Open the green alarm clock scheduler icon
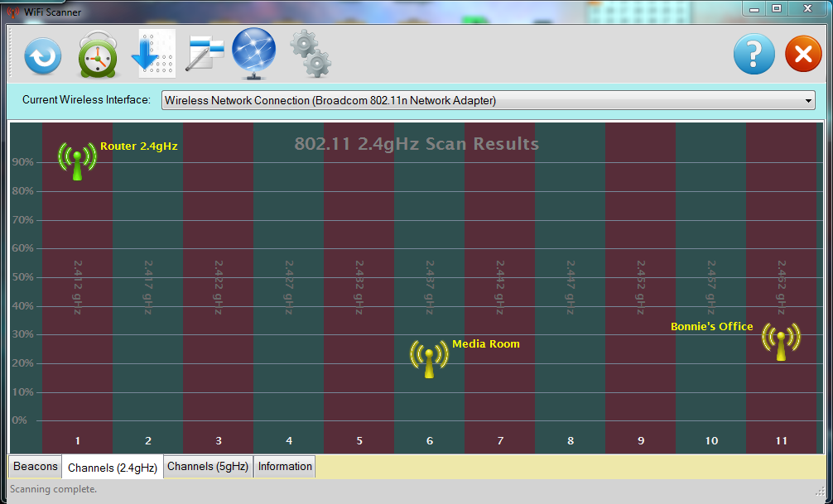Image resolution: width=833 pixels, height=504 pixels. (99, 56)
